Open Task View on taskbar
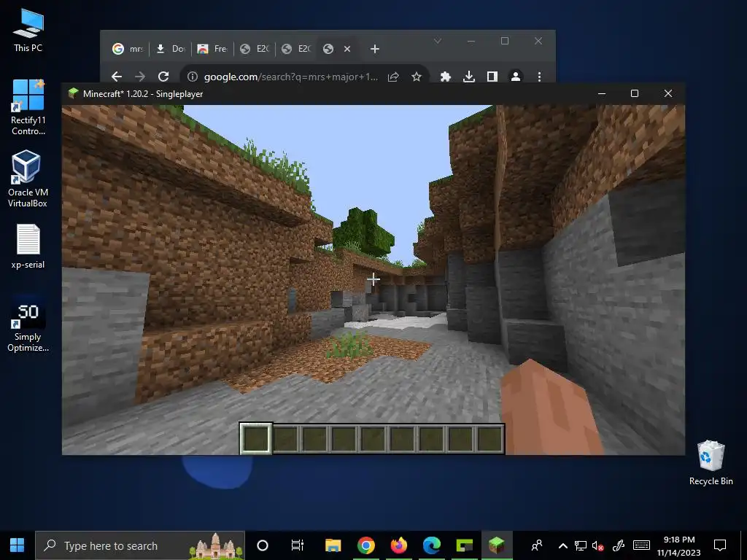The width and height of the screenshot is (747, 560). coord(298,545)
